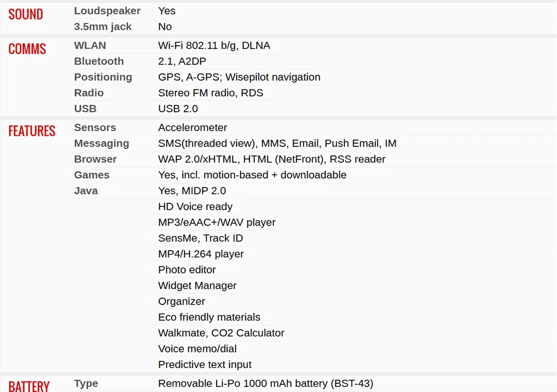Open the Radio label link
This screenshot has width=557, height=392.
[x=89, y=92]
